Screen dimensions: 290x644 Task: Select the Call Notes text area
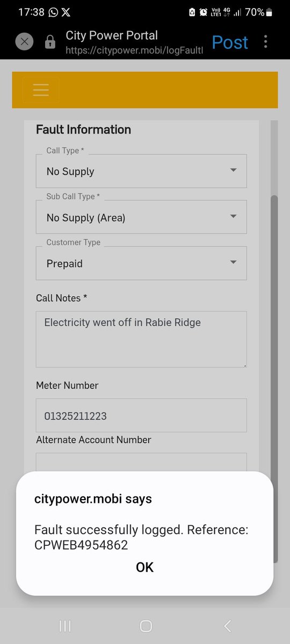(x=141, y=339)
